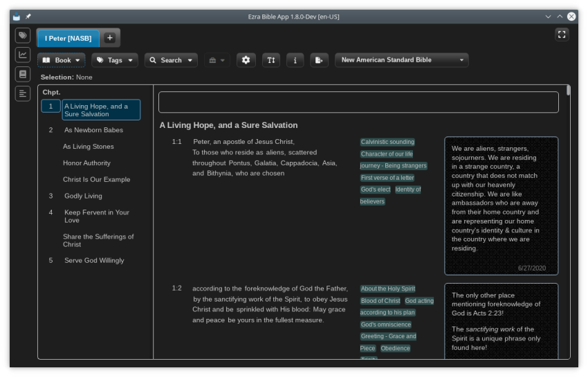Image resolution: width=588 pixels, height=377 pixels.
Task: Go to chapter 5 Serve God Willingly
Action: 94,261
